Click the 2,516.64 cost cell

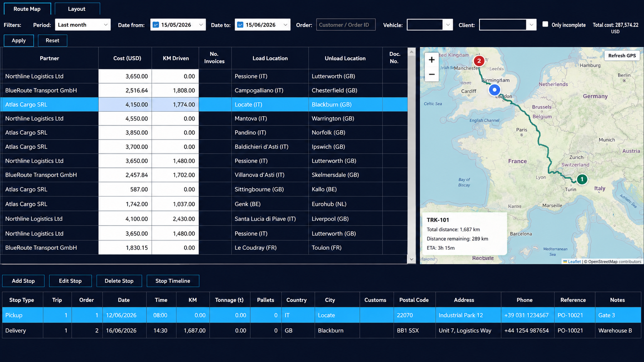point(125,90)
